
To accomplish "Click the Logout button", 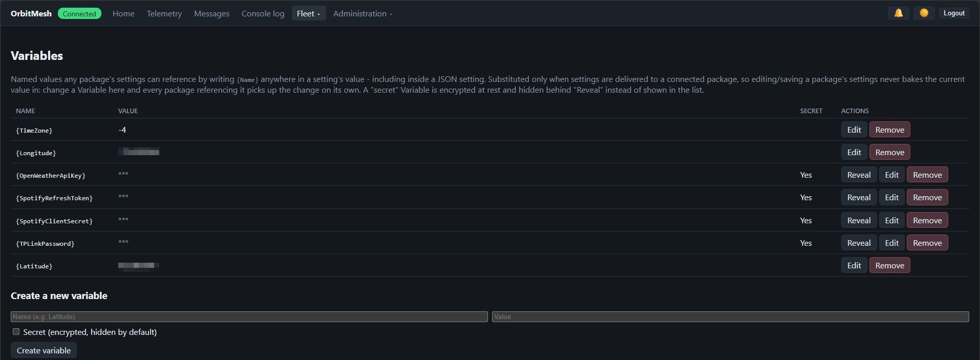I will pyautogui.click(x=954, y=13).
